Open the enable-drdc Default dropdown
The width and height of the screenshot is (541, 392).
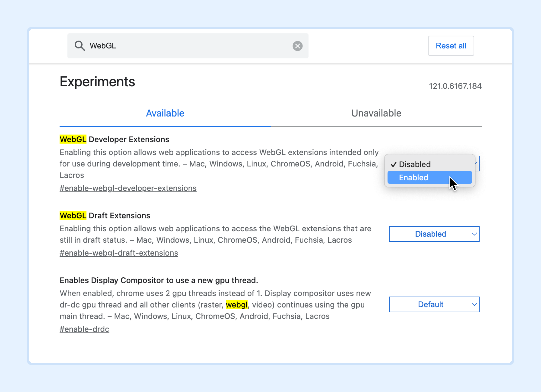pos(434,304)
